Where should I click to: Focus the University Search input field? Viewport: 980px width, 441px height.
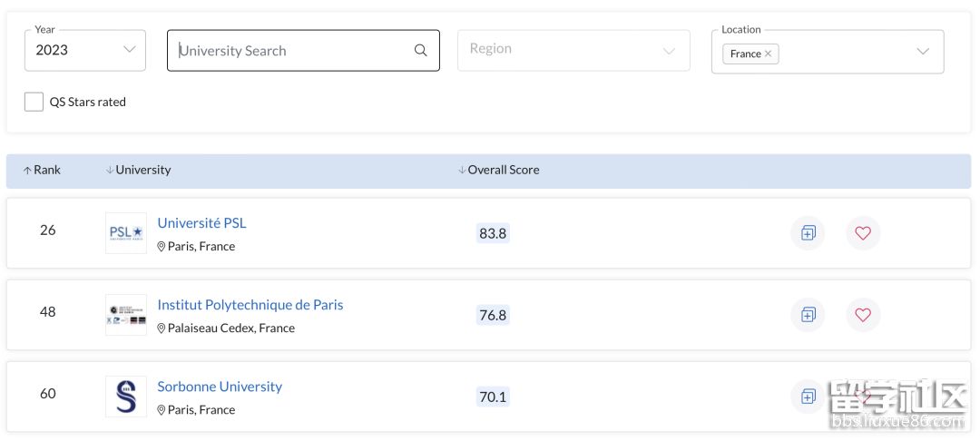[290, 51]
